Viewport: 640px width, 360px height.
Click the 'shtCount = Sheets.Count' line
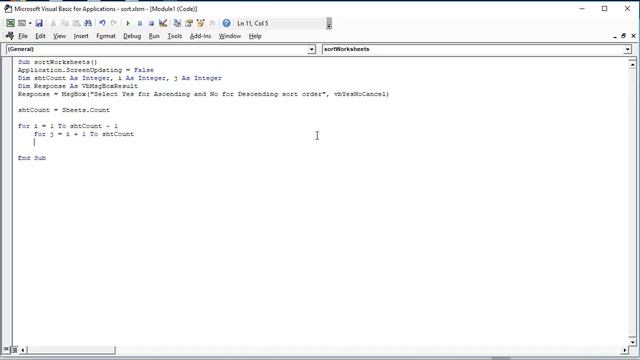pyautogui.click(x=64, y=110)
